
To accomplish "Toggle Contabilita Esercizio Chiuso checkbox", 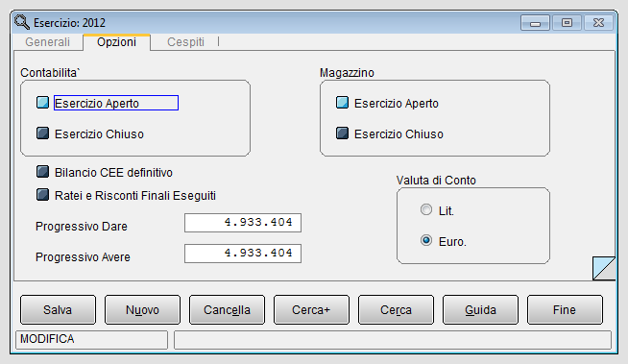I will pyautogui.click(x=42, y=133).
